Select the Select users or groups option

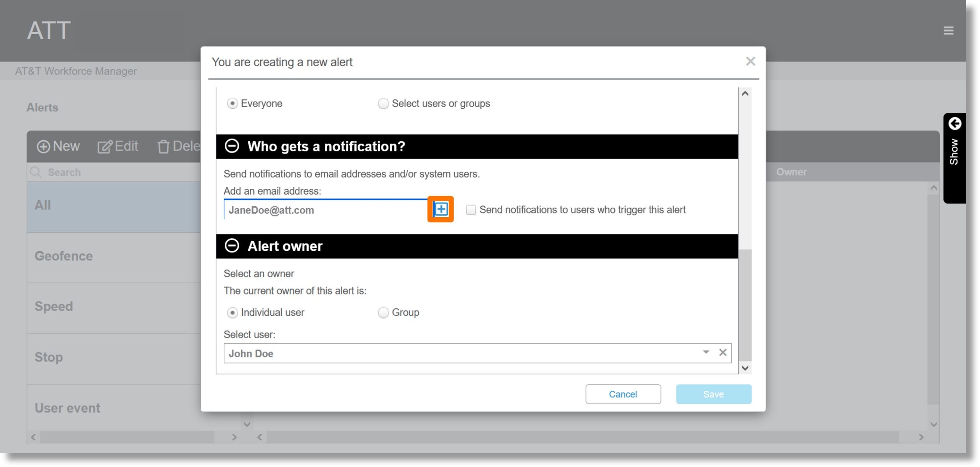point(383,103)
